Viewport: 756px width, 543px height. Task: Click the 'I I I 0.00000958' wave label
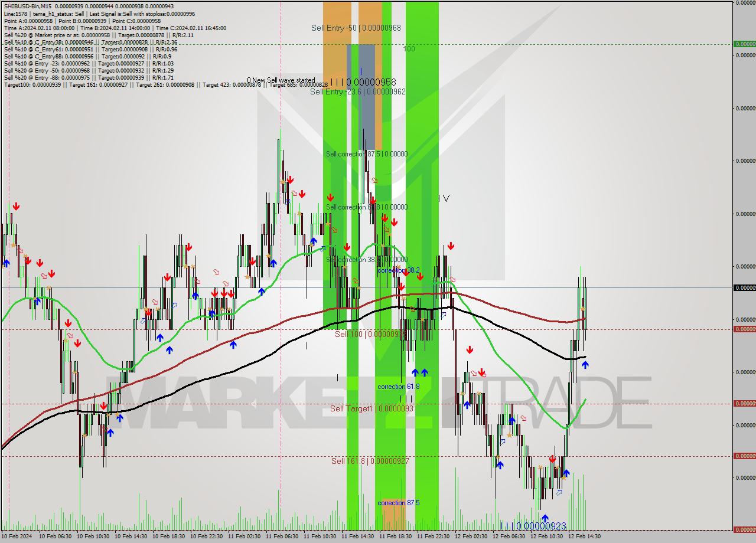(x=363, y=82)
